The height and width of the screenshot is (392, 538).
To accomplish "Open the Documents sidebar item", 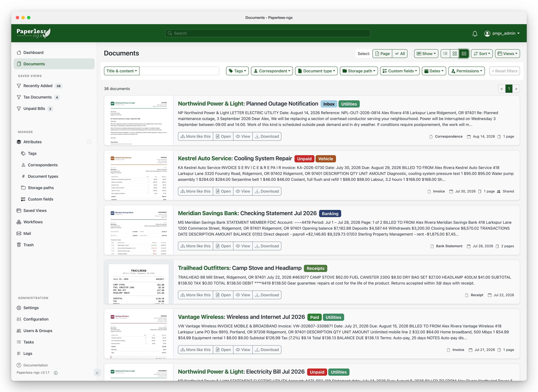I will (x=54, y=64).
